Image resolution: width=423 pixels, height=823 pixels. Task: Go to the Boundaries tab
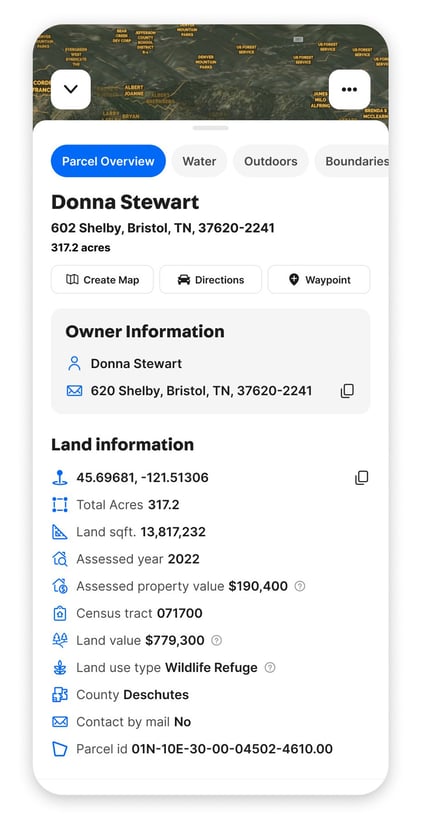(352, 161)
